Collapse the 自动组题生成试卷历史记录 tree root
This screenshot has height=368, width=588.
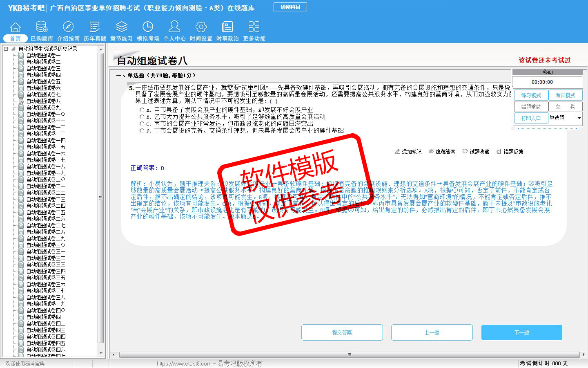click(6, 49)
